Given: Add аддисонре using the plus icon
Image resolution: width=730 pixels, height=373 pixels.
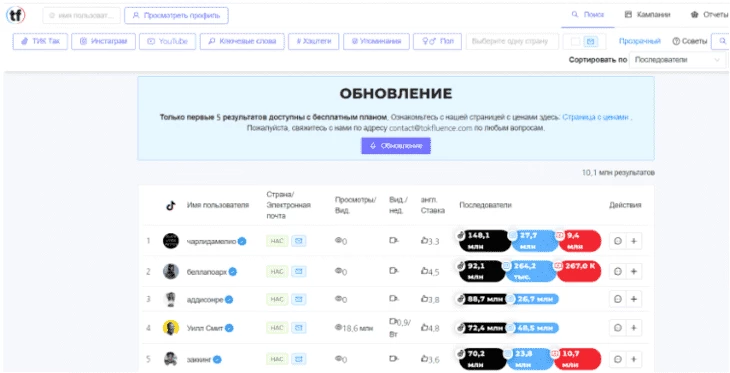Looking at the screenshot, I should click(x=634, y=299).
